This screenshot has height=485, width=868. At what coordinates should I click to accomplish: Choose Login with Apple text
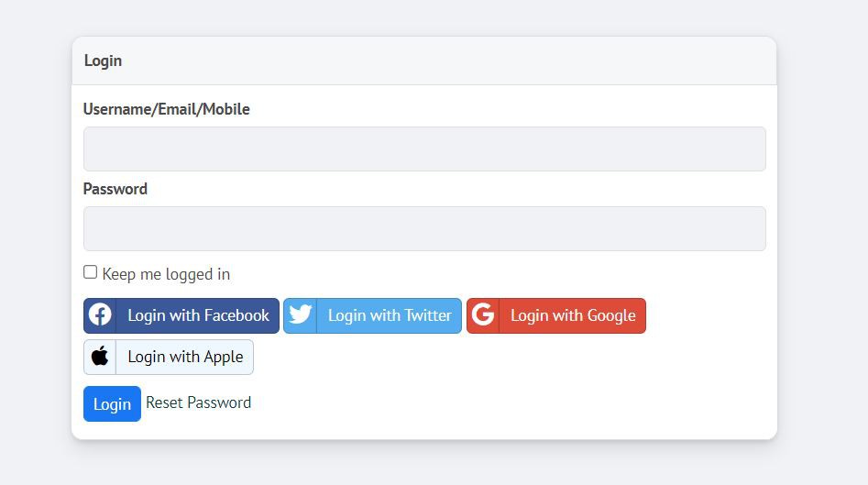(x=185, y=358)
